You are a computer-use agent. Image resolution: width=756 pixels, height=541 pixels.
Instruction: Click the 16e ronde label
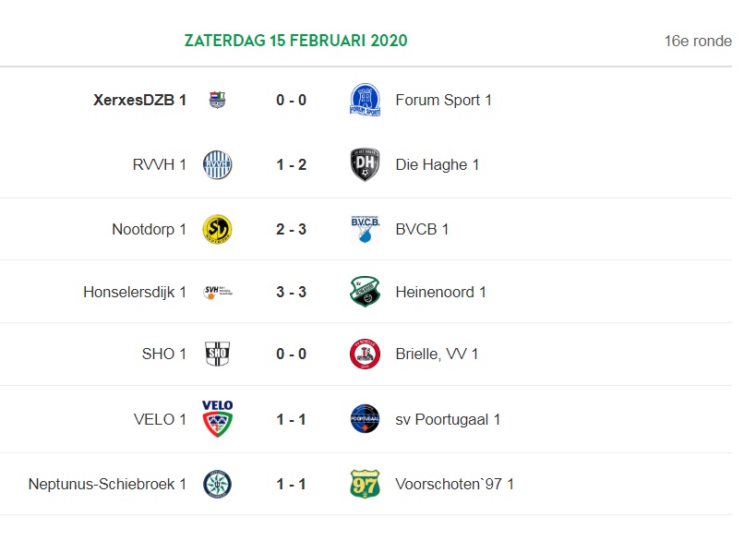(x=698, y=41)
